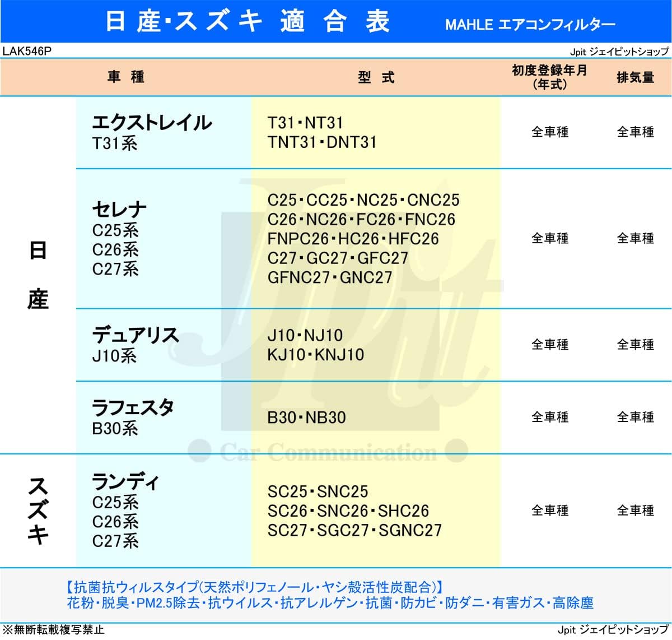The height and width of the screenshot is (640, 672).
Task: Select the エクストレイル T31系 vehicle cell
Action: tap(151, 132)
